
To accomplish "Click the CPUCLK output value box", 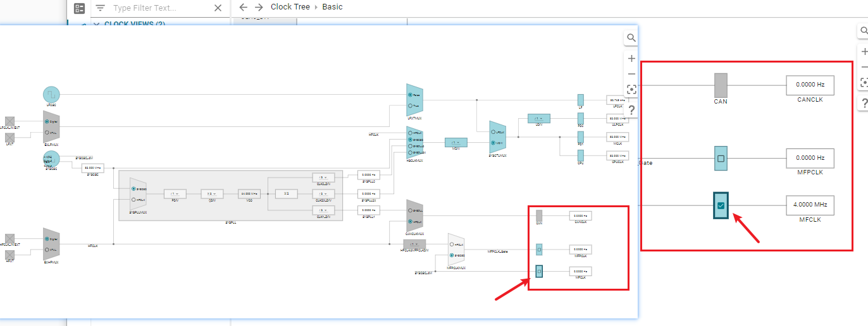I will tap(618, 156).
